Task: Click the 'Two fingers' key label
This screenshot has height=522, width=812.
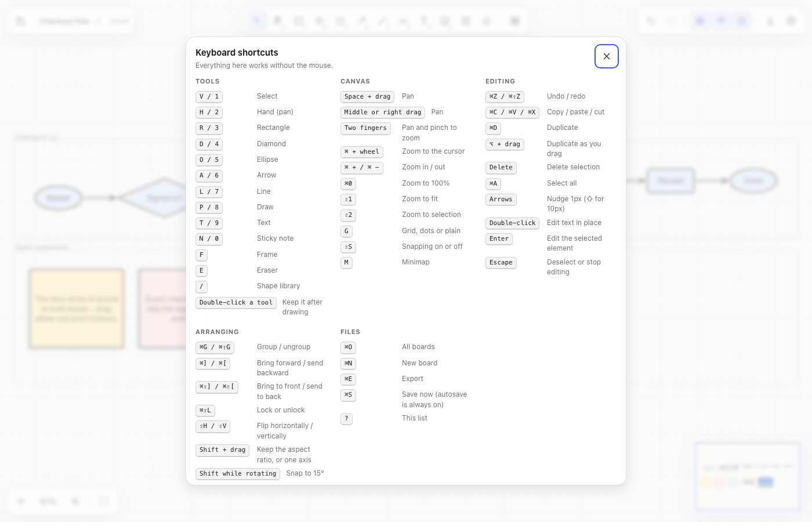Action: point(365,128)
